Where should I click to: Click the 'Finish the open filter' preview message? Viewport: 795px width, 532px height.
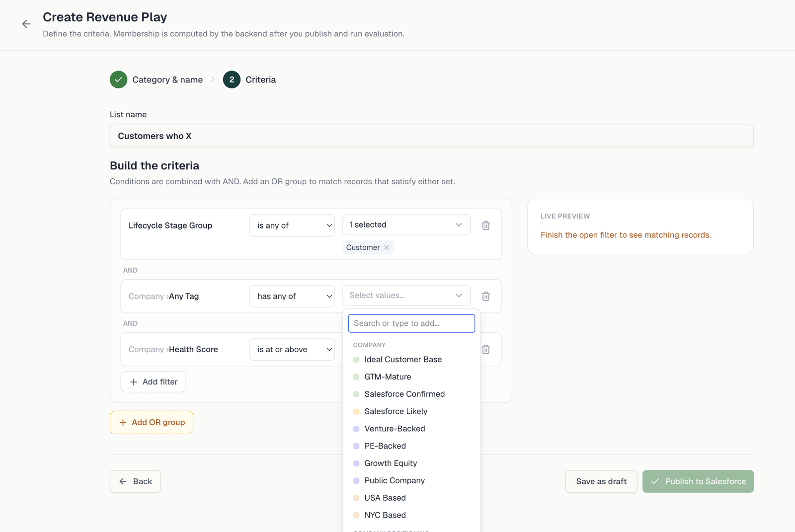click(x=626, y=235)
